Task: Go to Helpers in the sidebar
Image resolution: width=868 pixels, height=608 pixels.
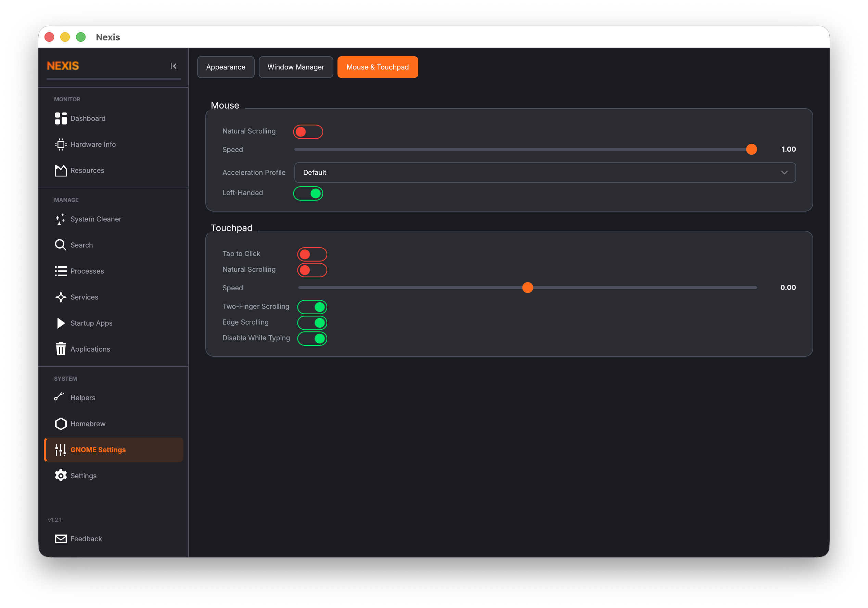Action: [x=82, y=398]
